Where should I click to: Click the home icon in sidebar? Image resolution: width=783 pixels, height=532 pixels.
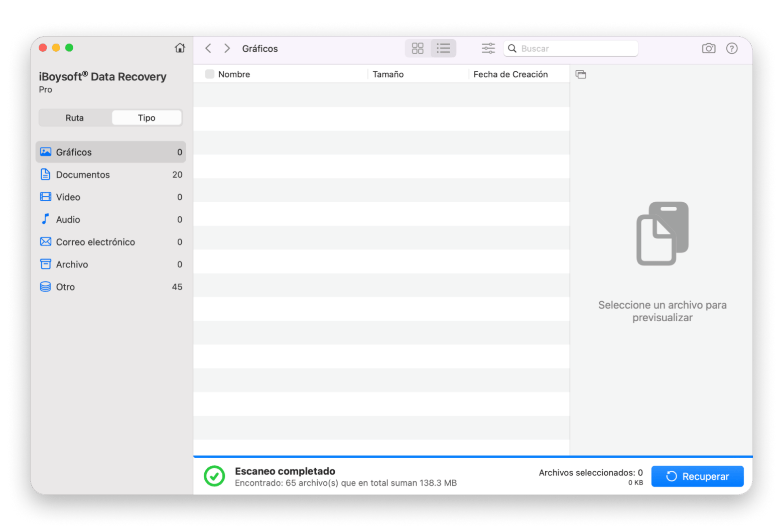click(180, 48)
